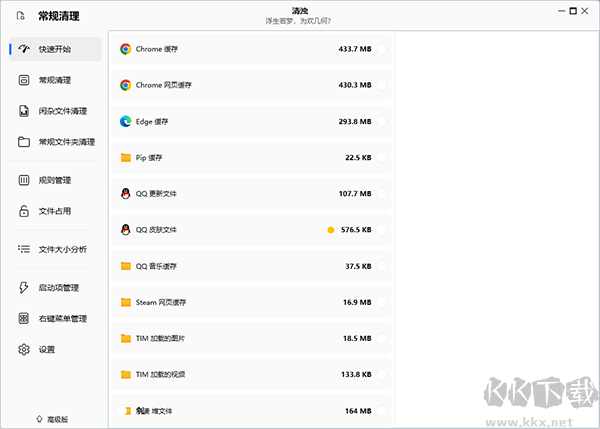This screenshot has height=429, width=600.
Task: Click the 右键菜单管理 grid icon
Action: (24, 319)
